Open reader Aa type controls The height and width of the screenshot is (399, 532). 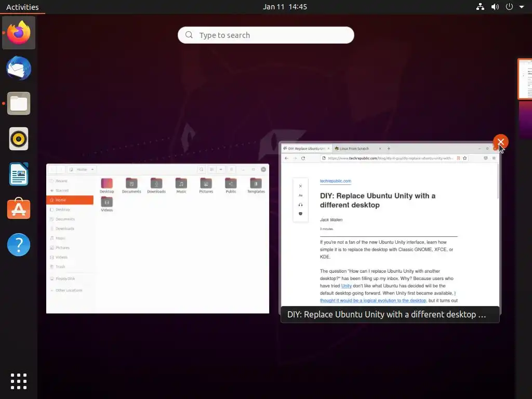click(300, 195)
